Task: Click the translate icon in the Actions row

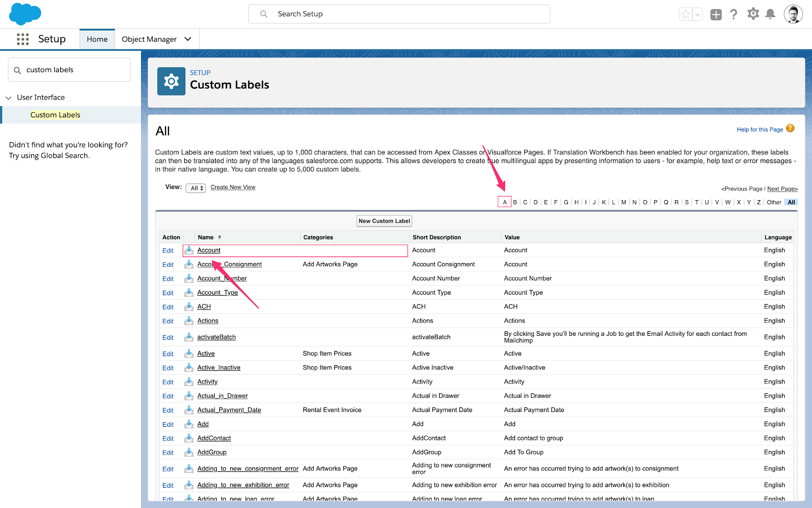Action: point(189,321)
